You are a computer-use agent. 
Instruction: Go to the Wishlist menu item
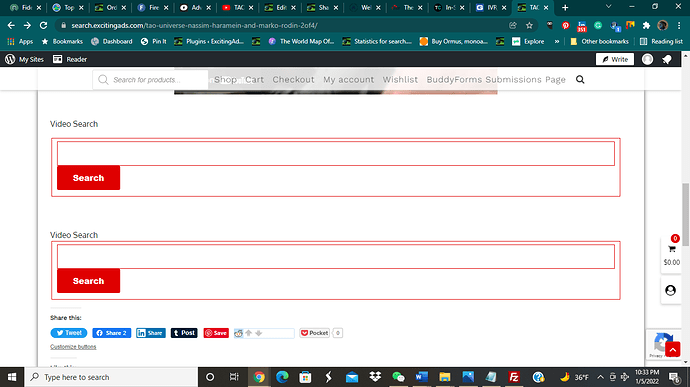[400, 80]
